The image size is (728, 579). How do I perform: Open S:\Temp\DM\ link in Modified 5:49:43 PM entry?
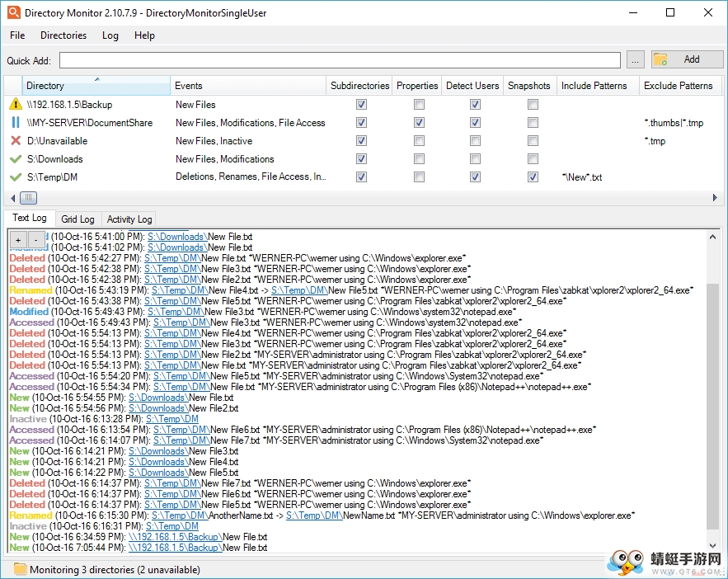tap(176, 312)
